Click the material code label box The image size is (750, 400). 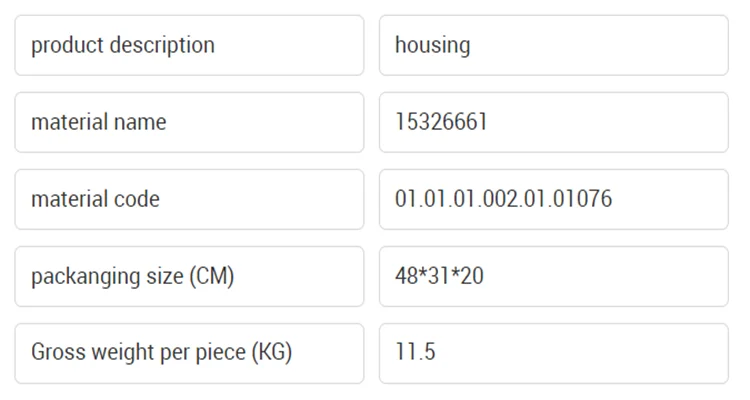tap(189, 199)
